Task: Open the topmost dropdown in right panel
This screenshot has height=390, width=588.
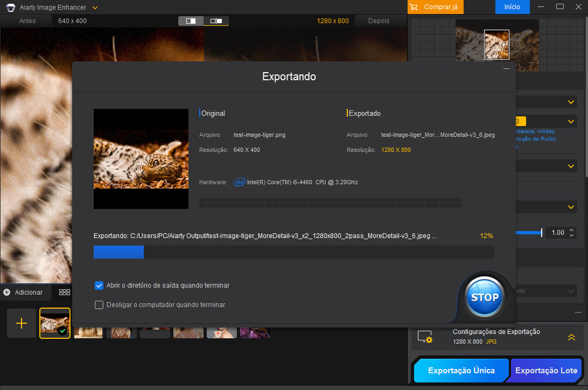Action: [x=571, y=102]
